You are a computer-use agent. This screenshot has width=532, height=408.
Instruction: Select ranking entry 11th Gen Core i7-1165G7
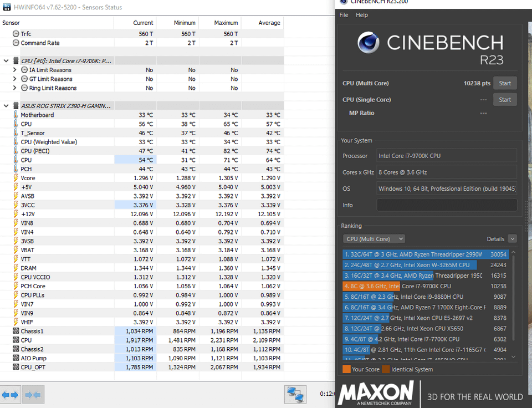pyautogui.click(x=426, y=350)
